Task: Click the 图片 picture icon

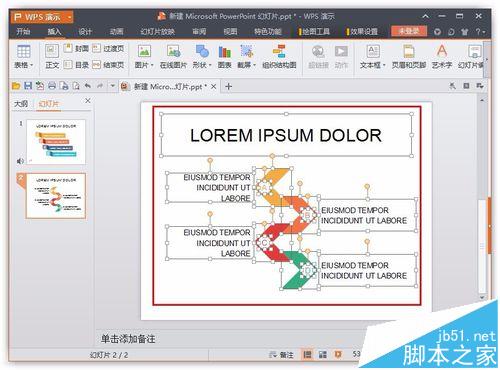Action: 144,51
